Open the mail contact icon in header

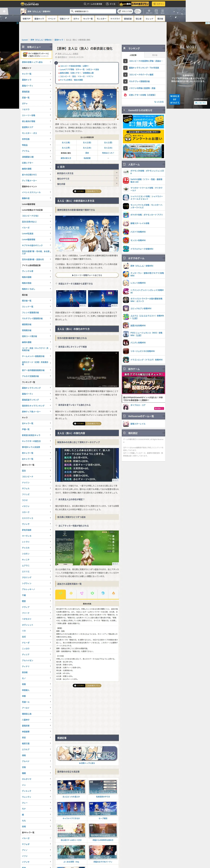(156, 11)
